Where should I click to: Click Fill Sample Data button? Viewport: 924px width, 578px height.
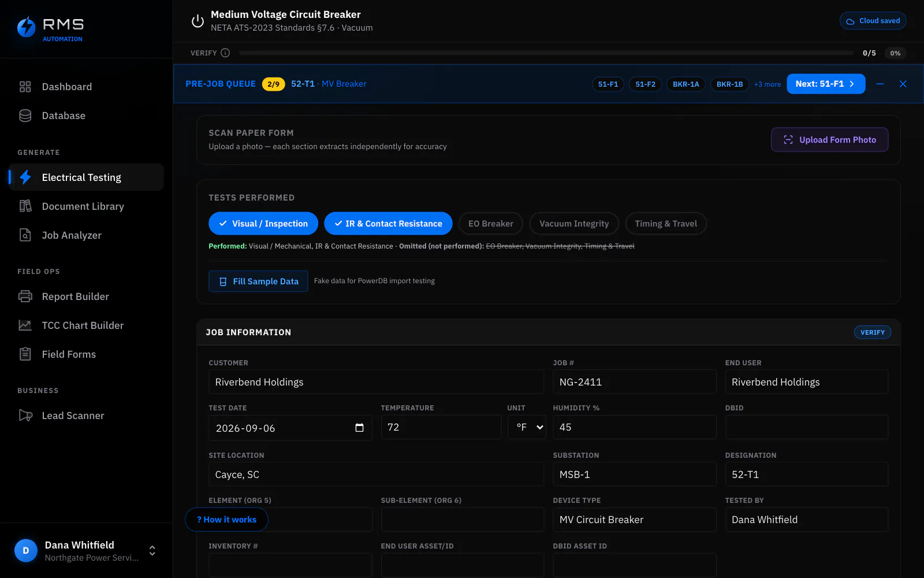[258, 281]
